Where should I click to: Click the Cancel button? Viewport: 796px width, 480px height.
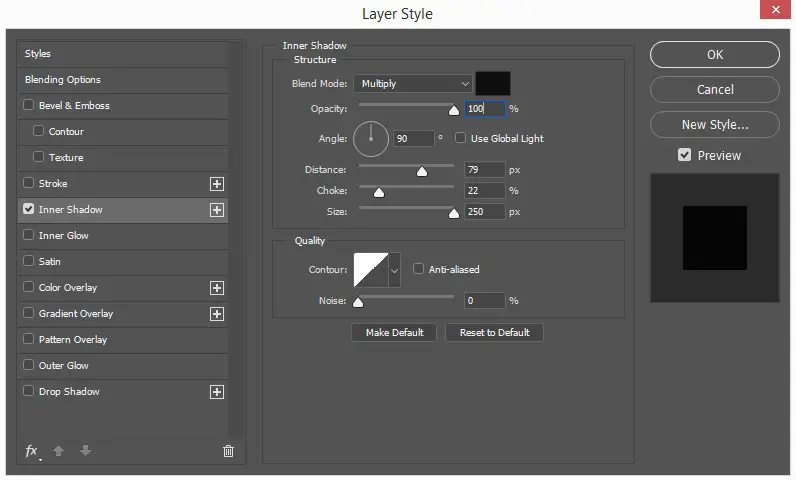click(714, 89)
